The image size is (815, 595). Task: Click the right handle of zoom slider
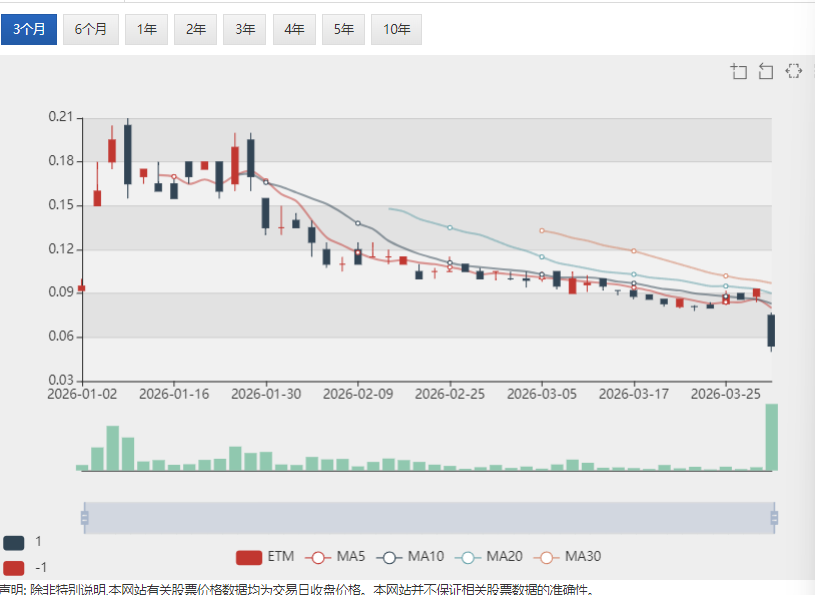(x=774, y=517)
